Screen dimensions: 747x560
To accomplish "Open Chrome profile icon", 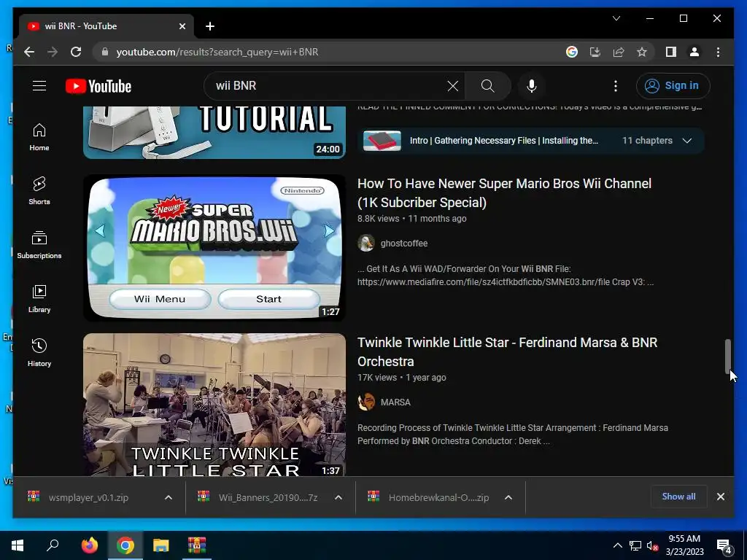I will click(694, 52).
